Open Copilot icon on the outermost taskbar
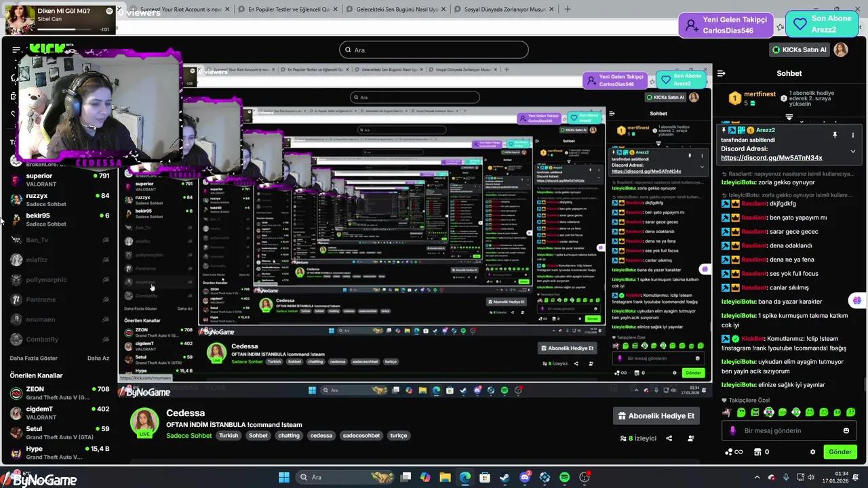This screenshot has height=488, width=868. point(425,477)
